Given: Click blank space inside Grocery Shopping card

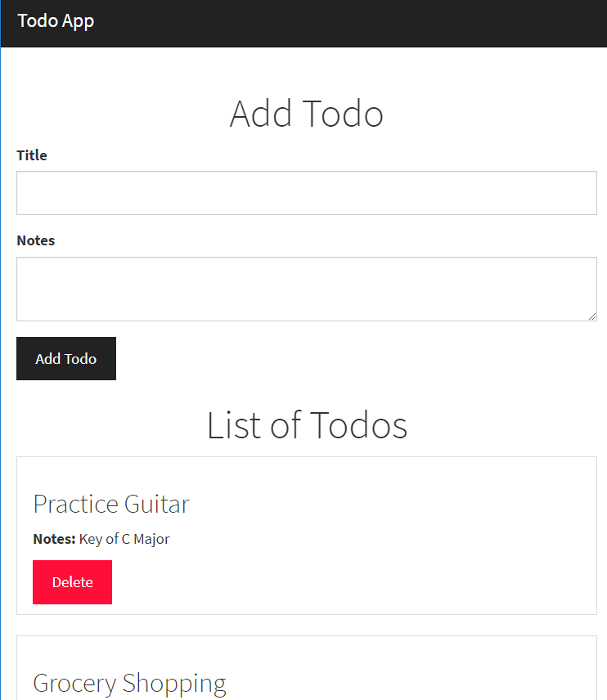Looking at the screenshot, I should click(402, 670).
